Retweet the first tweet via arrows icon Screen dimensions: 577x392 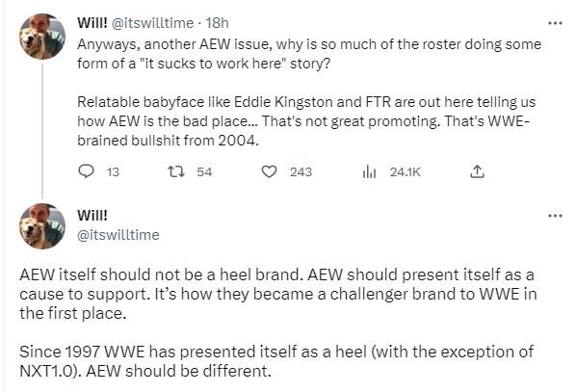(176, 171)
